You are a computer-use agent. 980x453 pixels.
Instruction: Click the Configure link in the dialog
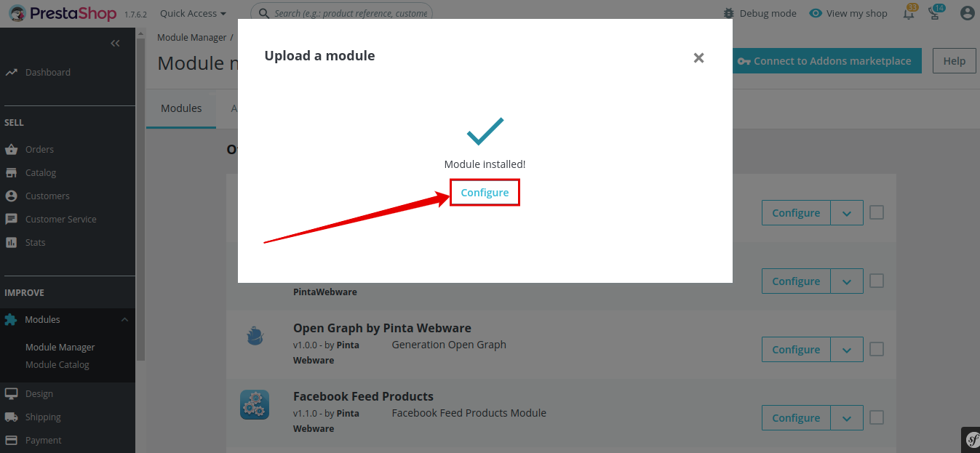(x=485, y=193)
